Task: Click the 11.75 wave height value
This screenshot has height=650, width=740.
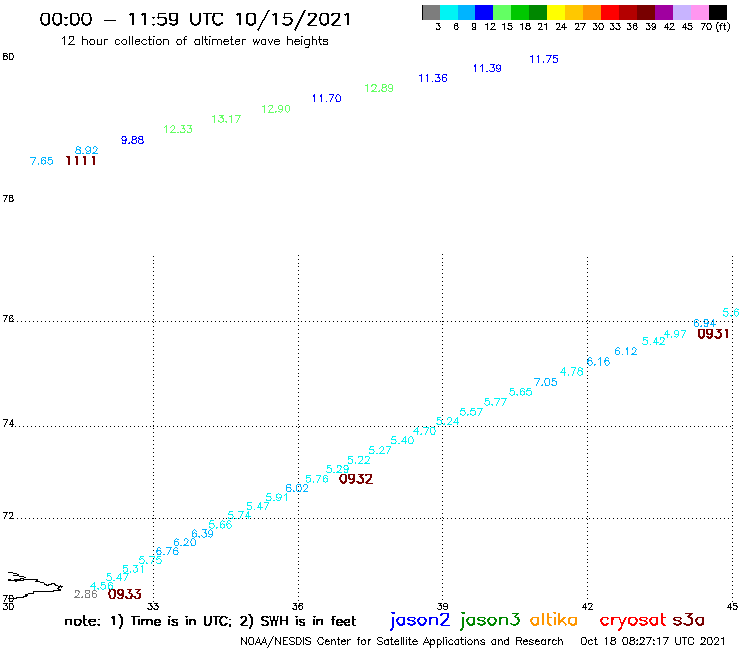Action: point(544,59)
